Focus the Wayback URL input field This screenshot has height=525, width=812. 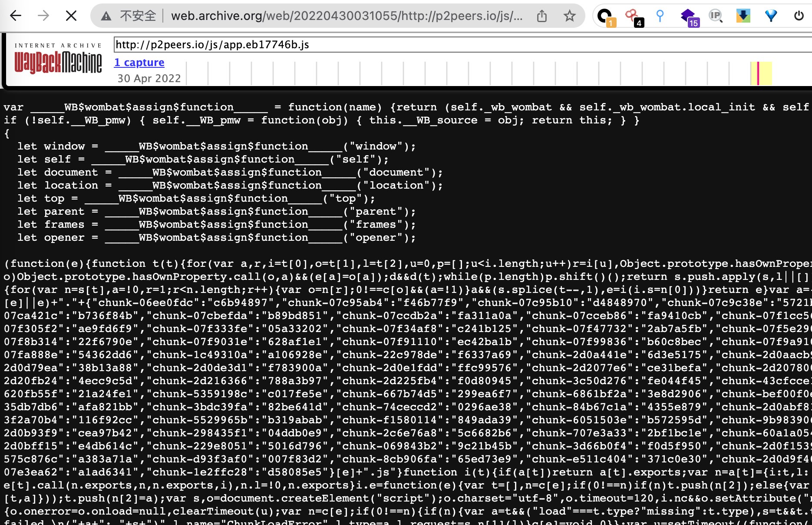tap(462, 44)
